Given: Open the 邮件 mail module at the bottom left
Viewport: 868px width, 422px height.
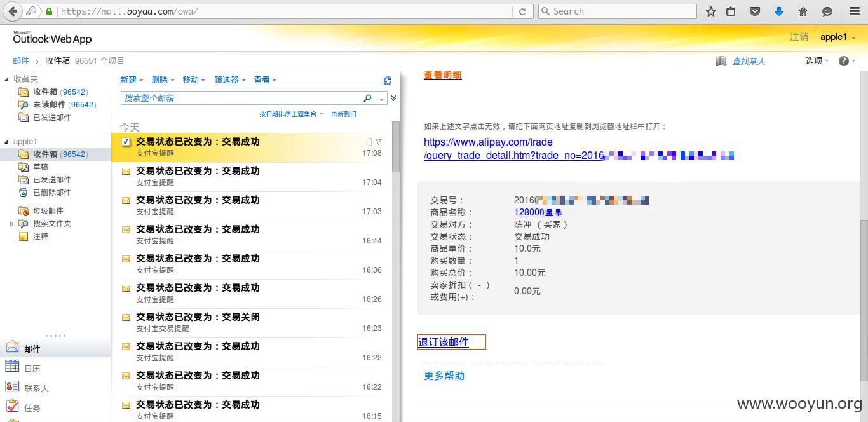Looking at the screenshot, I should tap(55, 348).
